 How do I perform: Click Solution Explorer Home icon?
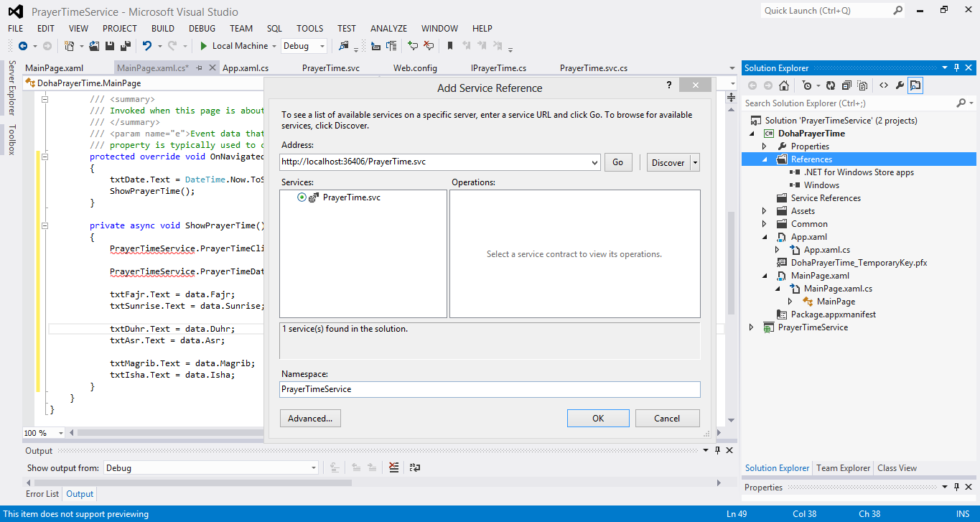784,85
